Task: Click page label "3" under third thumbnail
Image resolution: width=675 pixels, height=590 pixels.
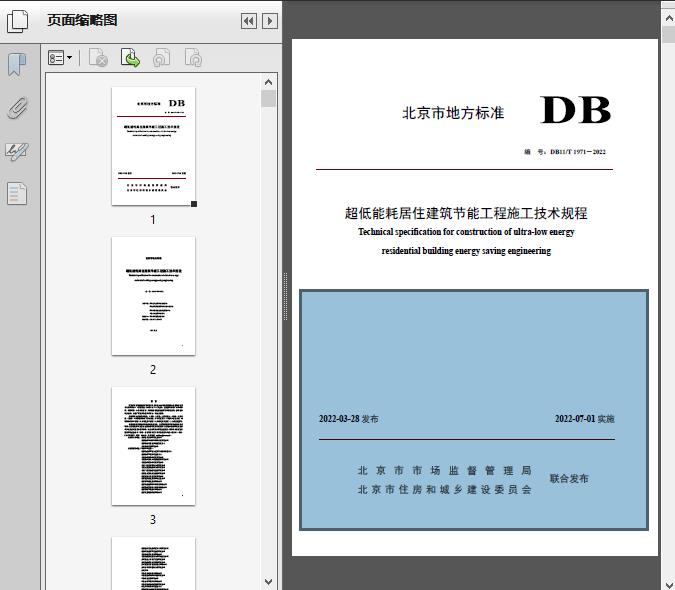Action: (153, 520)
